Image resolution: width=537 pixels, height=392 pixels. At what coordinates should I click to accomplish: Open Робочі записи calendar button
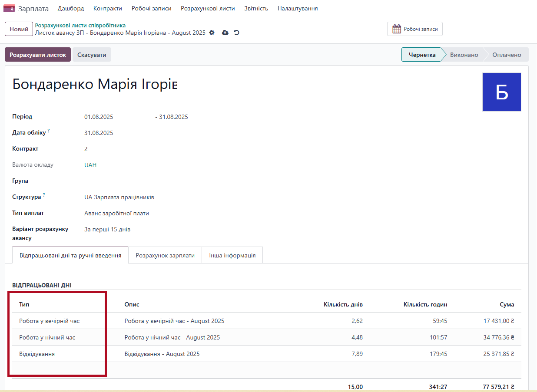[414, 29]
